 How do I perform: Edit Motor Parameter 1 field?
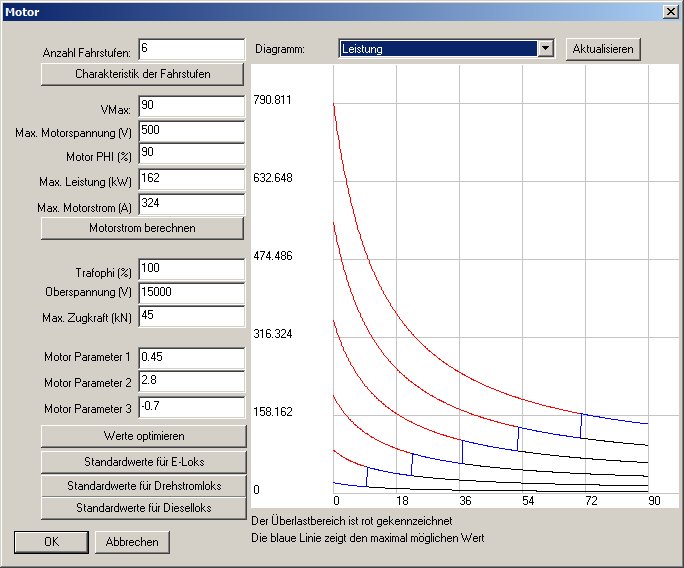point(192,358)
